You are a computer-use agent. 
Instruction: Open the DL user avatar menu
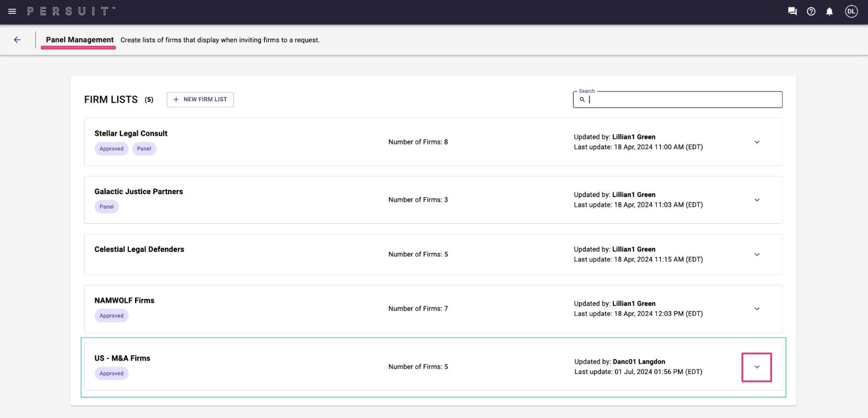[851, 11]
